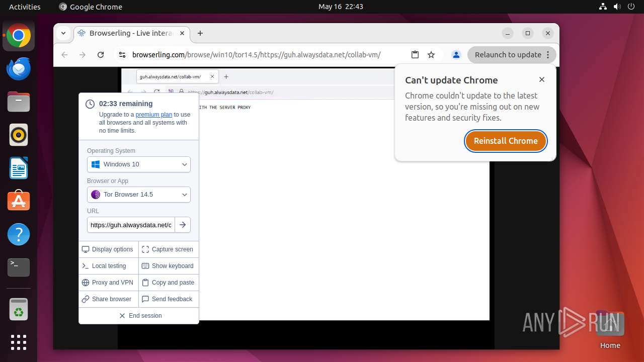Open Local testing

click(109, 266)
